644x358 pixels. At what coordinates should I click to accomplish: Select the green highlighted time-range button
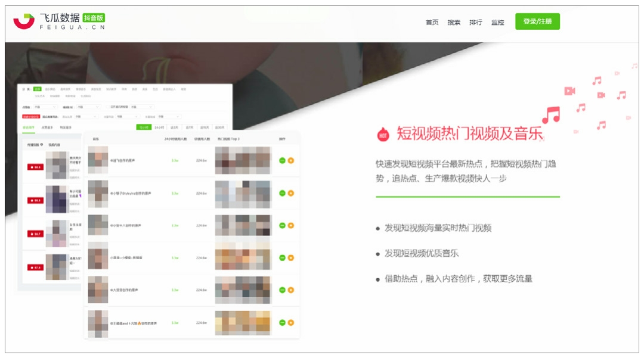coord(144,127)
